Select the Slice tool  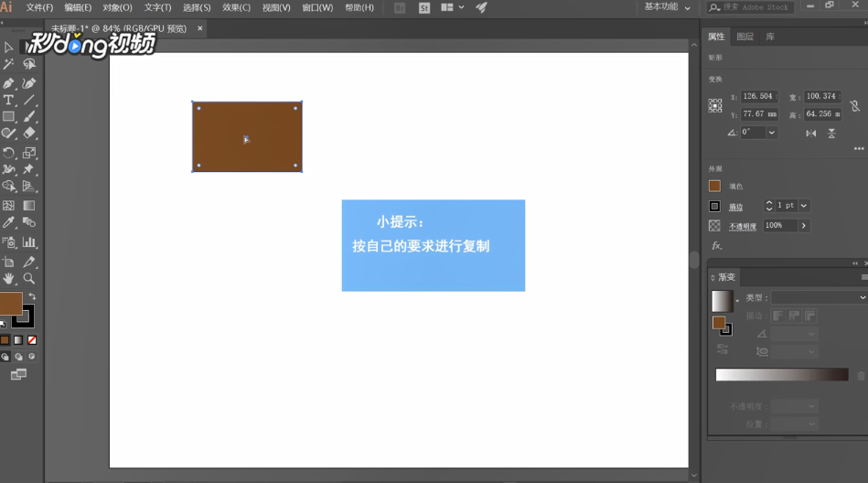(29, 262)
